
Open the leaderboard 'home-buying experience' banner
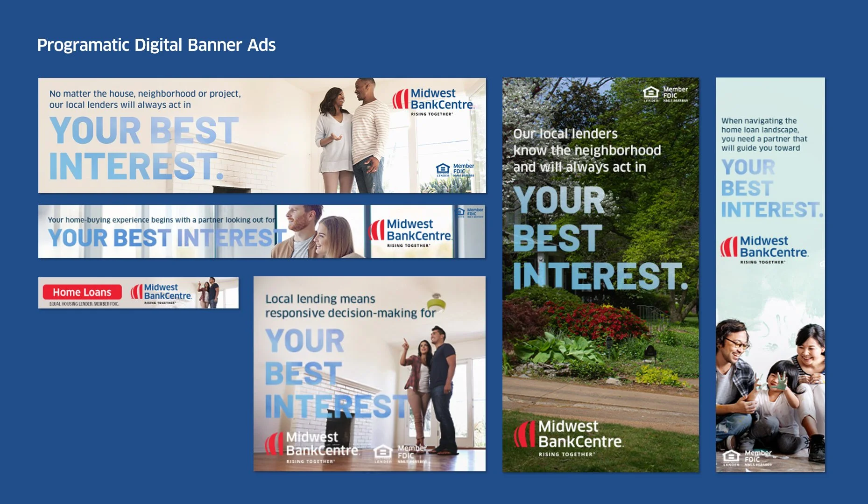pyautogui.click(x=261, y=231)
